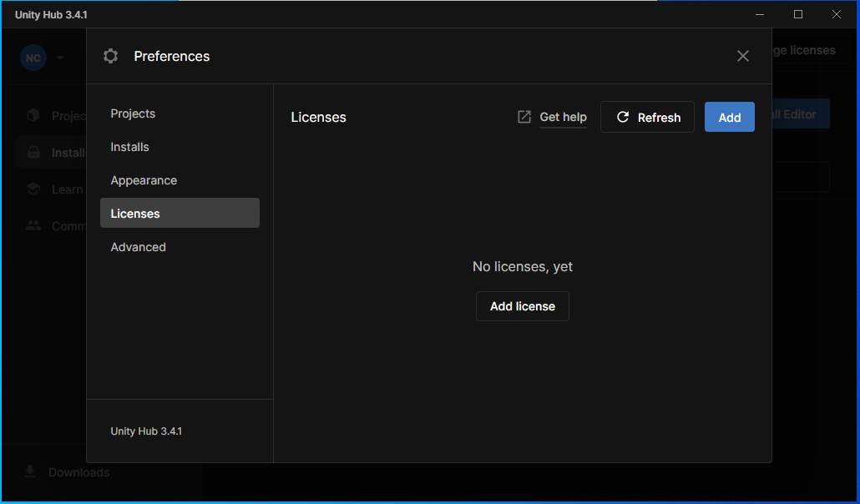This screenshot has height=504, width=860.
Task: Click the refresh arrow icon in Refresh button
Action: click(x=623, y=117)
